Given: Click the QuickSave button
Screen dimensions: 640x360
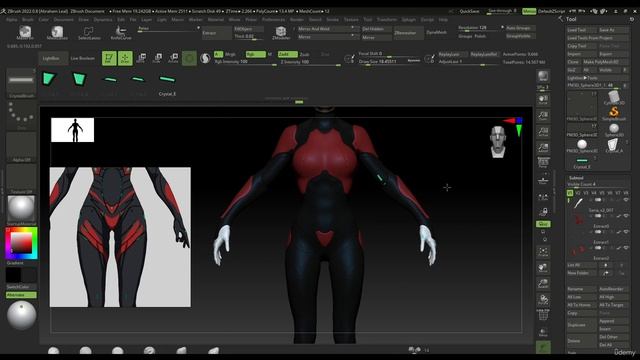Looking at the screenshot, I should pyautogui.click(x=469, y=11).
